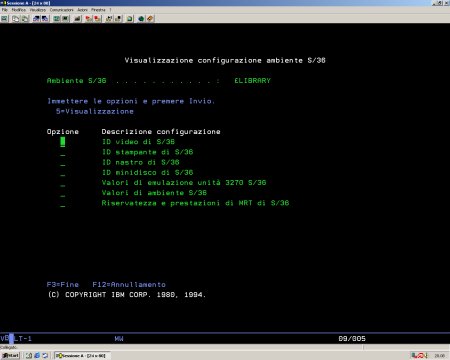Click the F3=Fine function key label
The width and height of the screenshot is (450, 360).
tap(63, 285)
